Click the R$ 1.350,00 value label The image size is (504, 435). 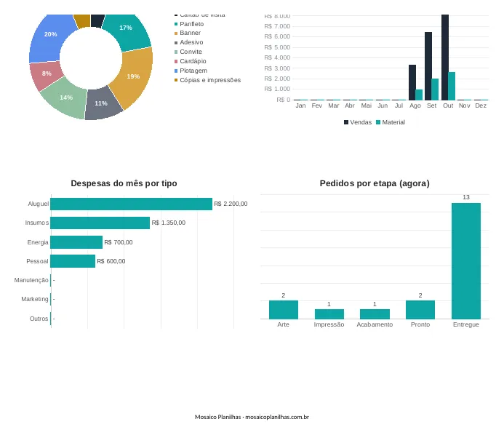pos(169,223)
